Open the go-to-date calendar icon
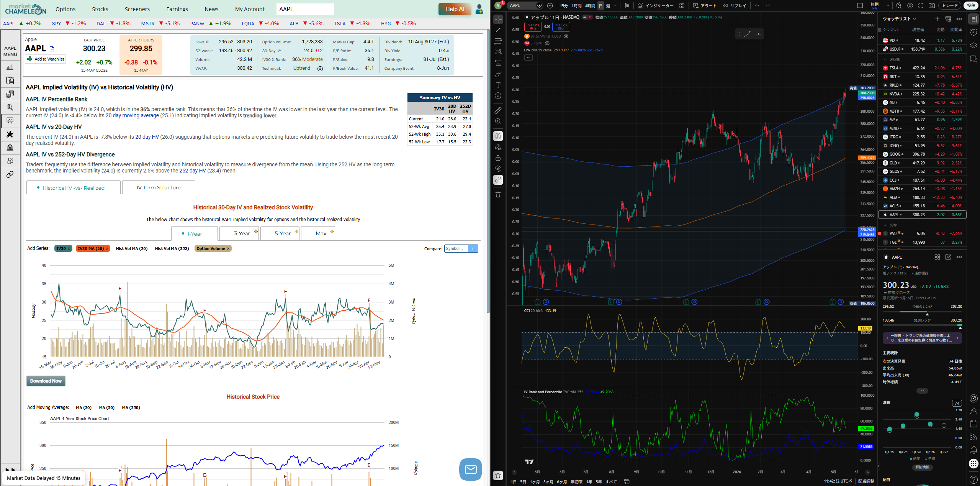Screen dimensions: 980x486 pos(627,481)
